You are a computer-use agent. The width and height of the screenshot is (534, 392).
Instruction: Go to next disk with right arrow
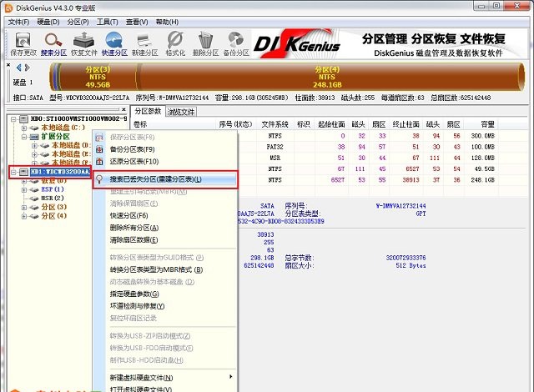pos(27,68)
